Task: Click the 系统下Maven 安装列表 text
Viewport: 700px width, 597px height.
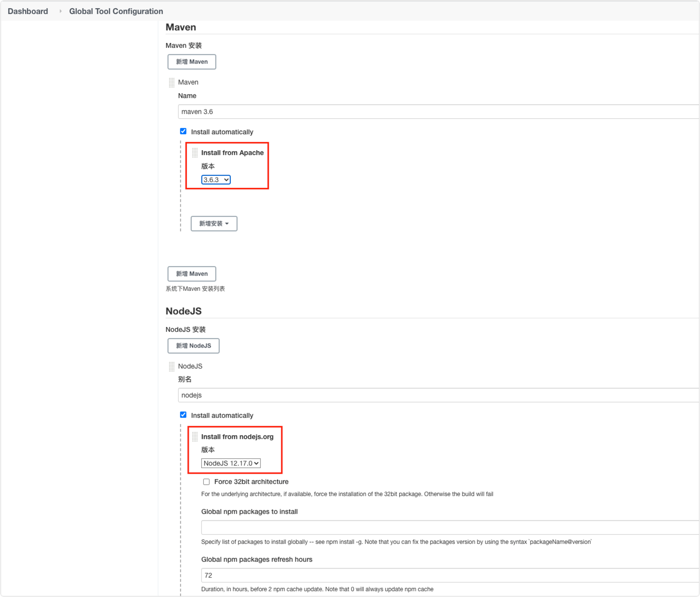Action: click(195, 289)
